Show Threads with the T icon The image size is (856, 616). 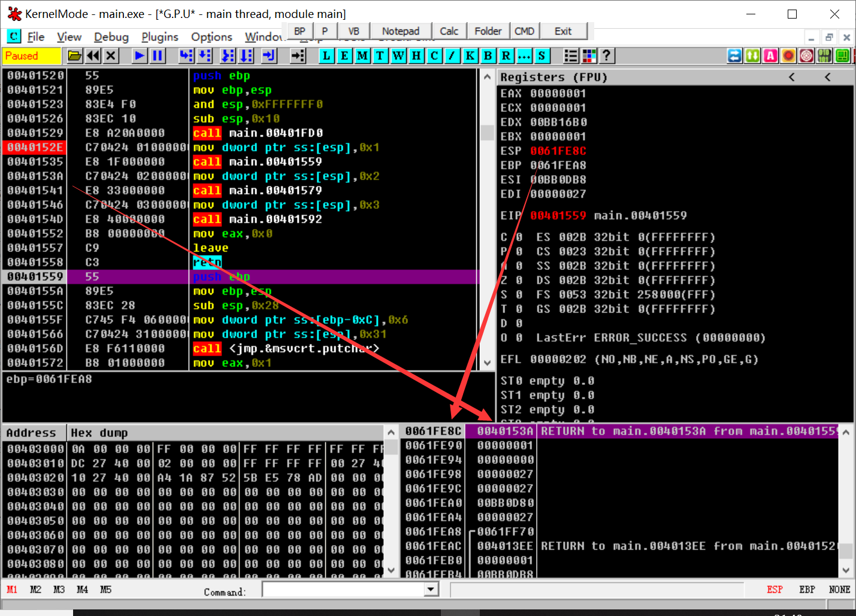coord(380,56)
